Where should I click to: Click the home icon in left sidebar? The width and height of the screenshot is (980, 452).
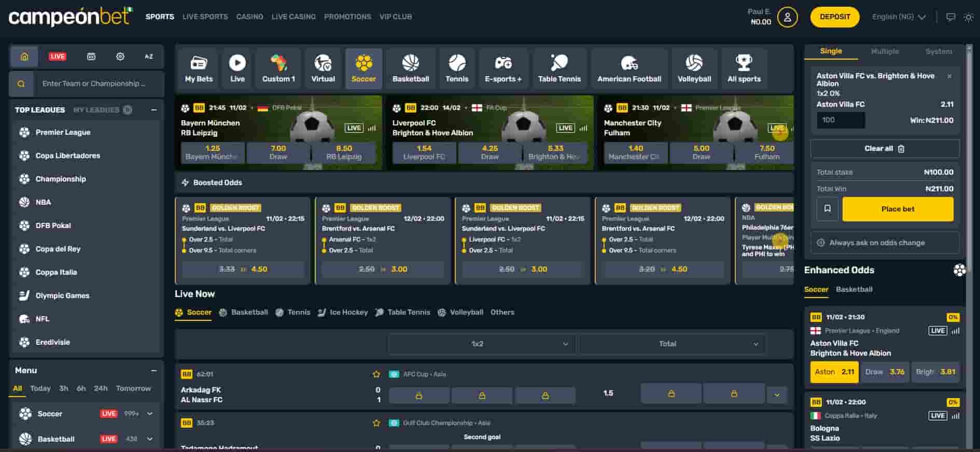24,56
